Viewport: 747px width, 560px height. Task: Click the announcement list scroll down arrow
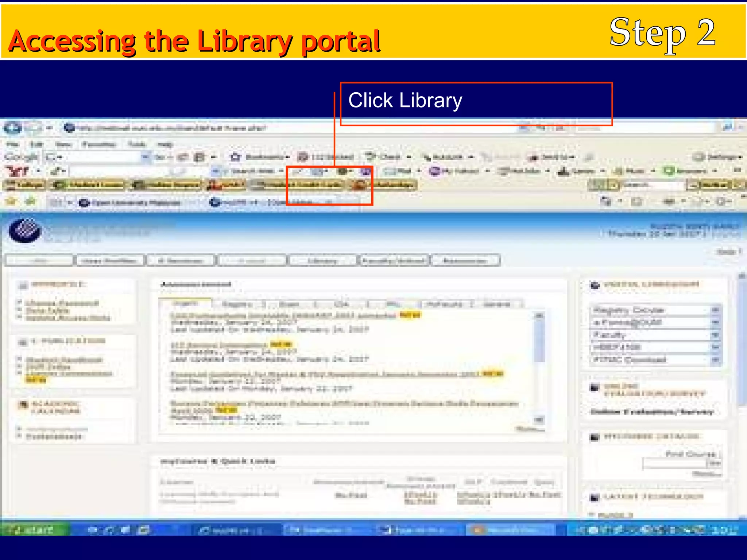(539, 420)
